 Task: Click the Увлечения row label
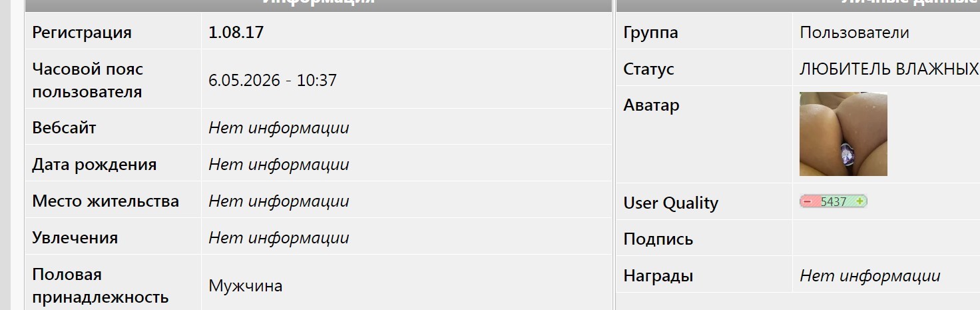[x=75, y=238]
